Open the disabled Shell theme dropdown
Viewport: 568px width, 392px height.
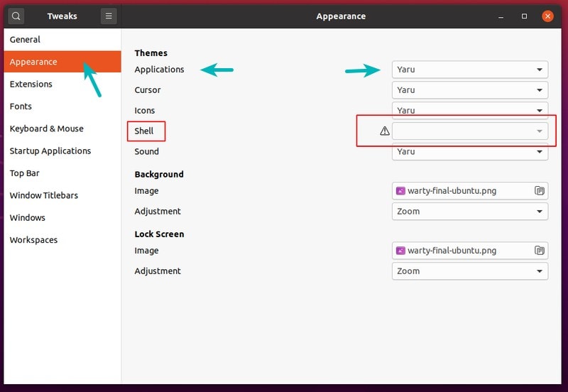click(x=470, y=131)
